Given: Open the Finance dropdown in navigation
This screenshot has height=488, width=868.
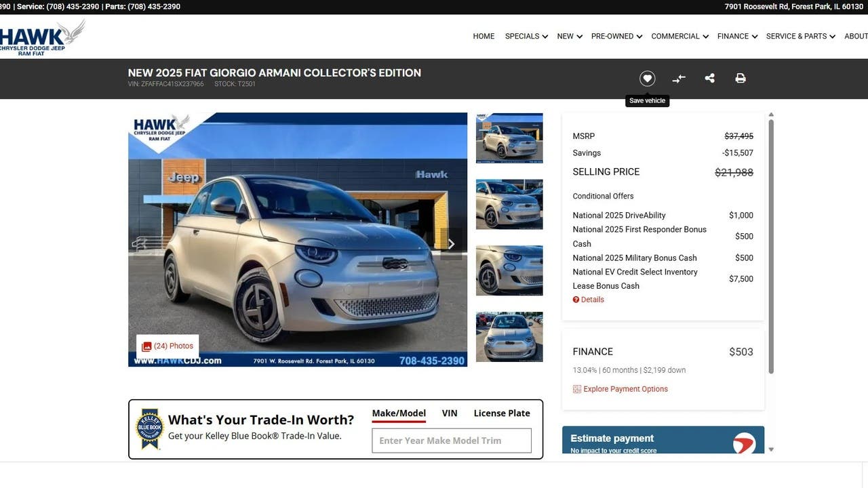Looking at the screenshot, I should [x=737, y=37].
